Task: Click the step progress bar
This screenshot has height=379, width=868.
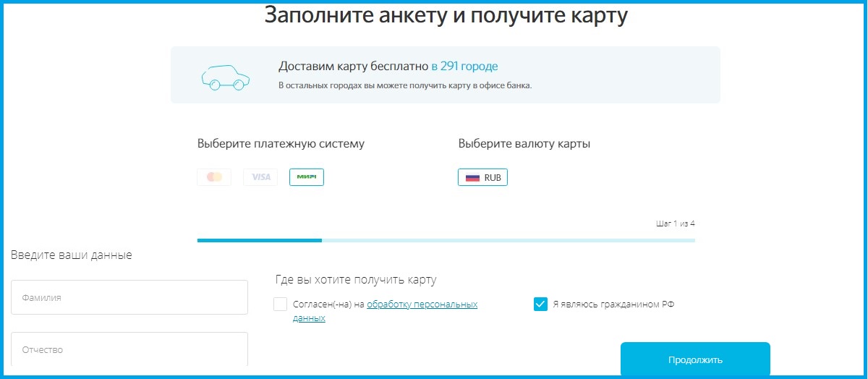Action: 446,240
